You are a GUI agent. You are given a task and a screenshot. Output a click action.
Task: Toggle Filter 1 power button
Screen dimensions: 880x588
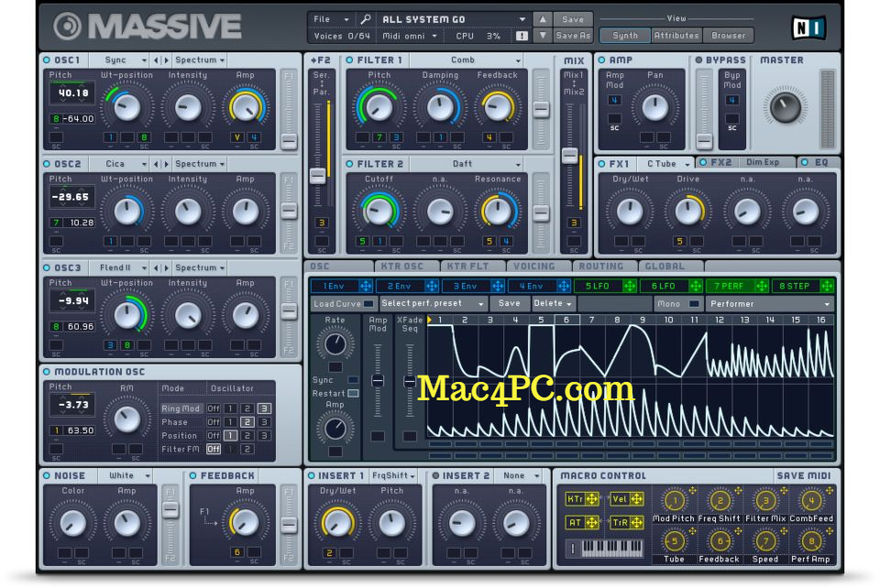coord(349,60)
